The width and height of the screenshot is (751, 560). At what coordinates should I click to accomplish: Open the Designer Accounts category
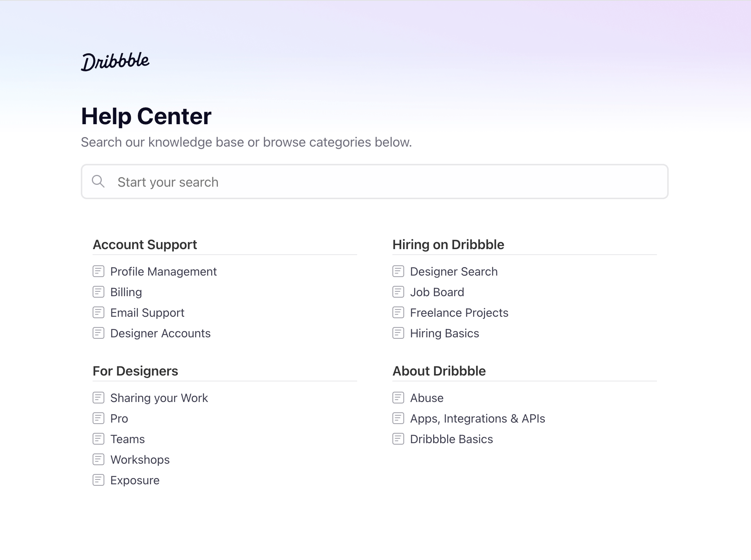[x=160, y=333]
